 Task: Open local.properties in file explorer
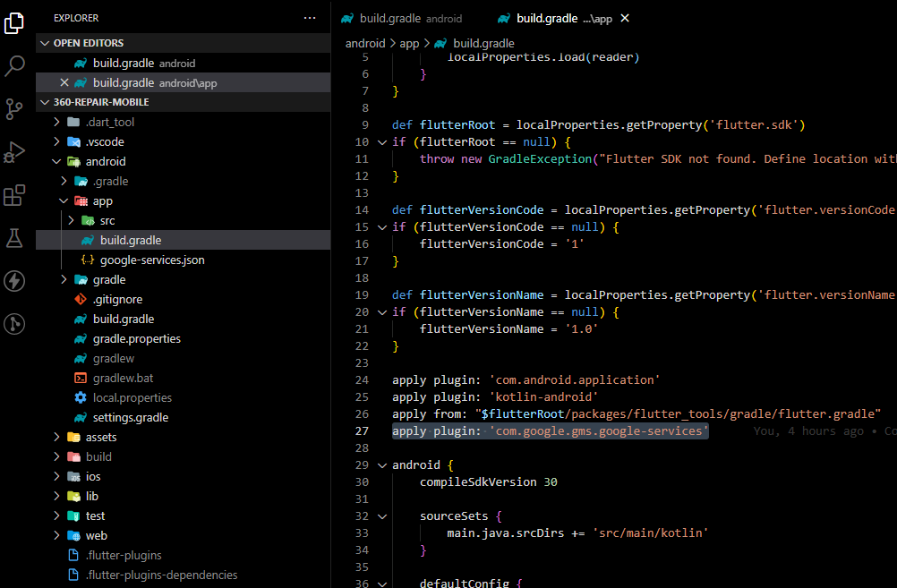coord(132,398)
